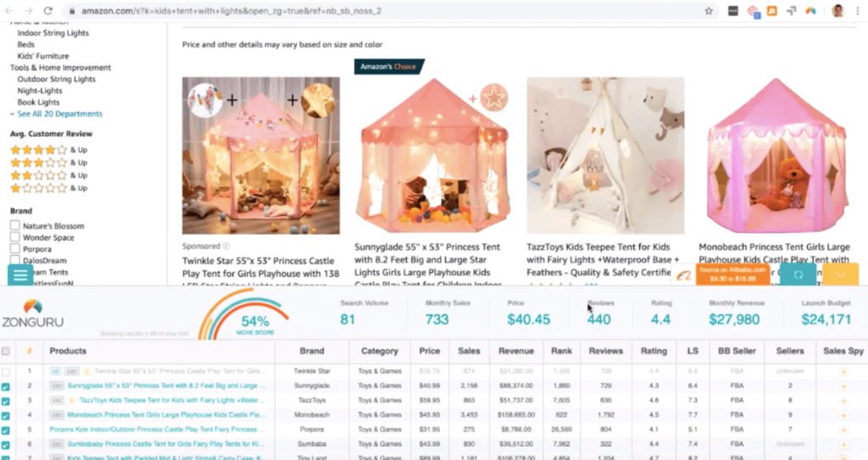Reload the page in the browser
Screen dimensions: 868x460
coord(48,11)
